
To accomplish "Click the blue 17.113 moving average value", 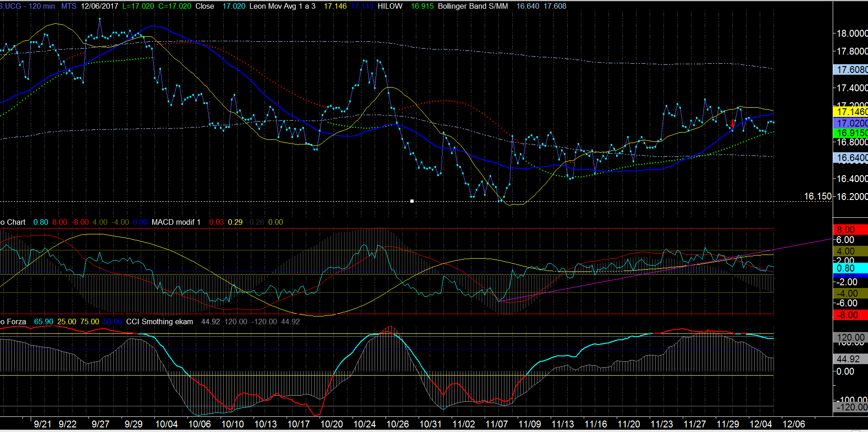I will coord(362,6).
